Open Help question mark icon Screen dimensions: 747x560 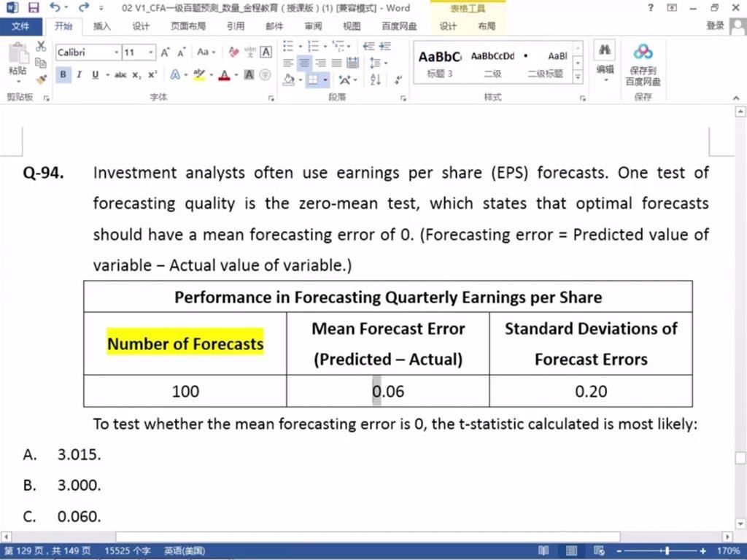tap(650, 7)
